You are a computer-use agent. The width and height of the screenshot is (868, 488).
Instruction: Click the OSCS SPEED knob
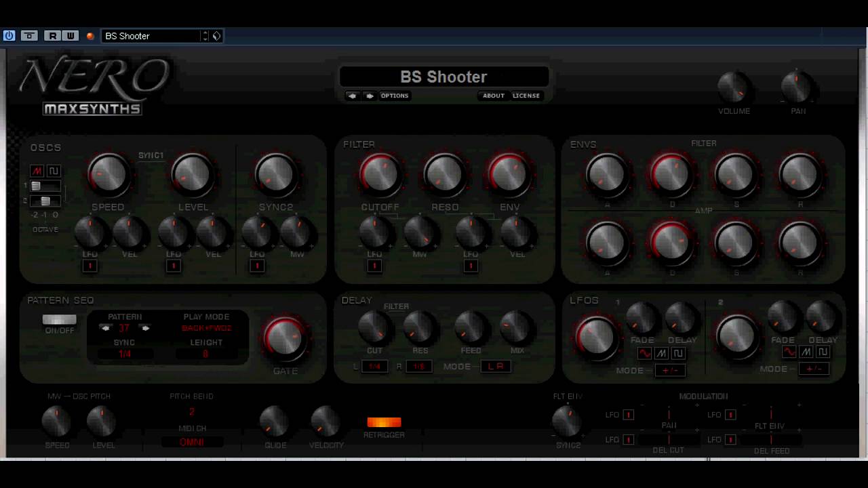point(108,175)
